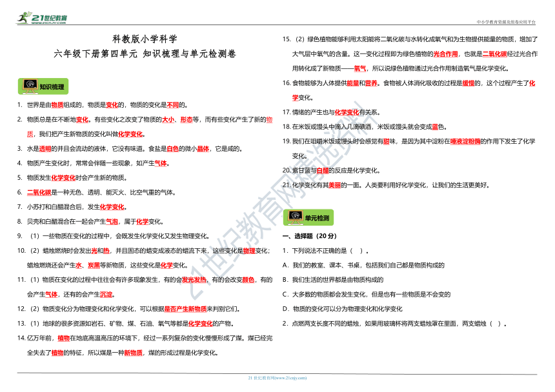Click the 知识梳理 section label
The width and height of the screenshot is (555, 392).
pyautogui.click(x=52, y=87)
